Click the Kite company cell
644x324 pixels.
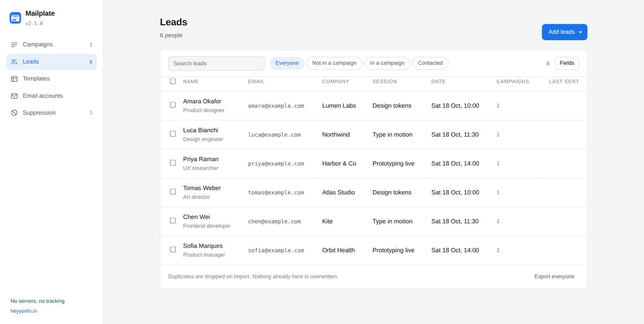point(327,222)
